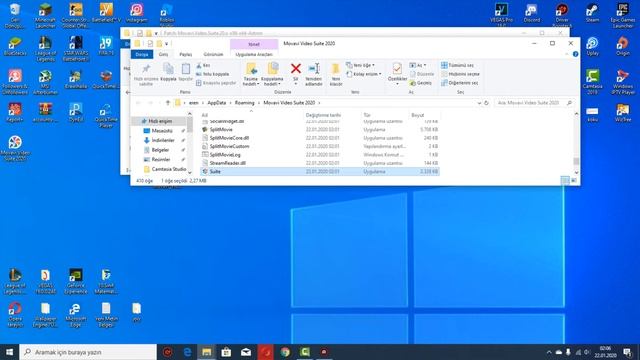Open the Yeni öğe new item dropdown
The height and width of the screenshot is (360, 640).
pos(360,65)
